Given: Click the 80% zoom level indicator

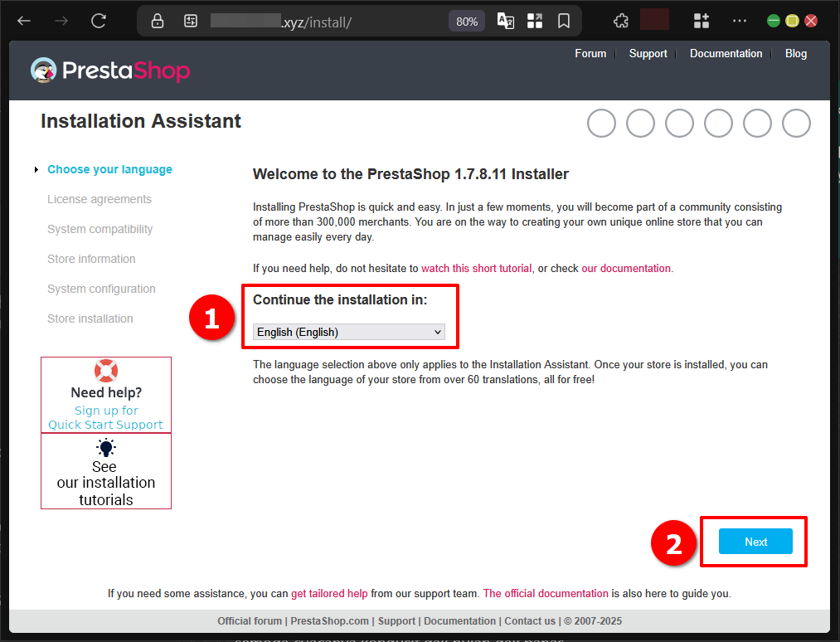Looking at the screenshot, I should click(467, 22).
